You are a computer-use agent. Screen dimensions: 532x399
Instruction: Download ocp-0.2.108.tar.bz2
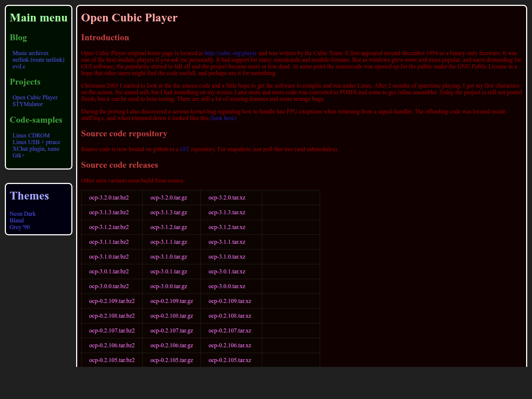pos(112,316)
